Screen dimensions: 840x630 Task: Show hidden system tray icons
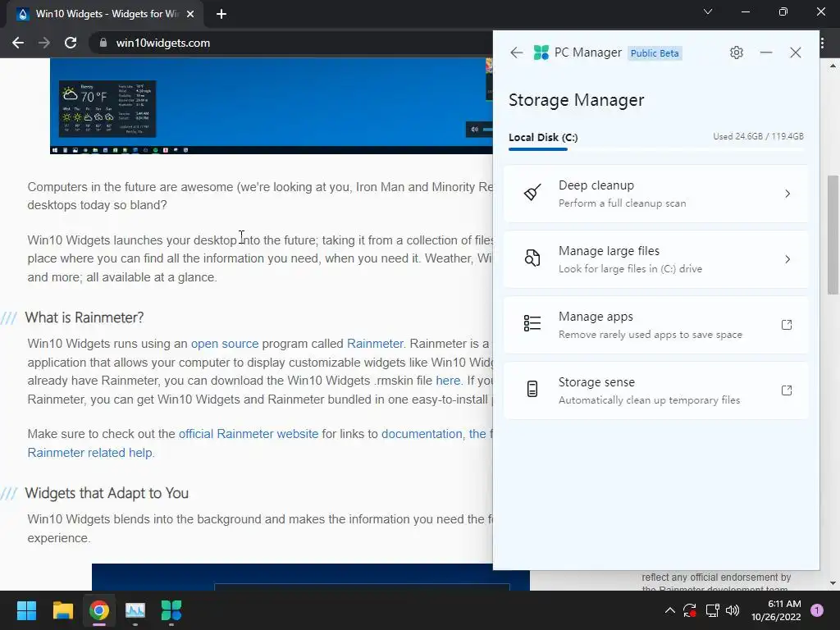pos(670,610)
